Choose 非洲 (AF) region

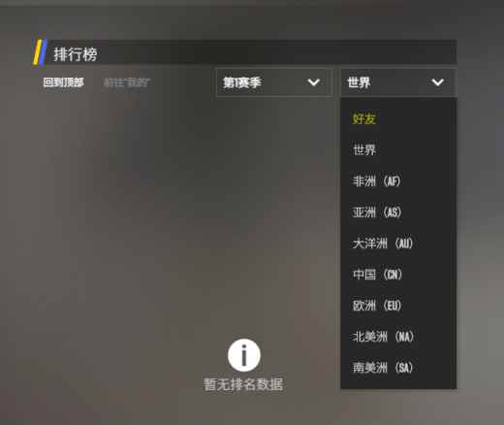[398, 181]
